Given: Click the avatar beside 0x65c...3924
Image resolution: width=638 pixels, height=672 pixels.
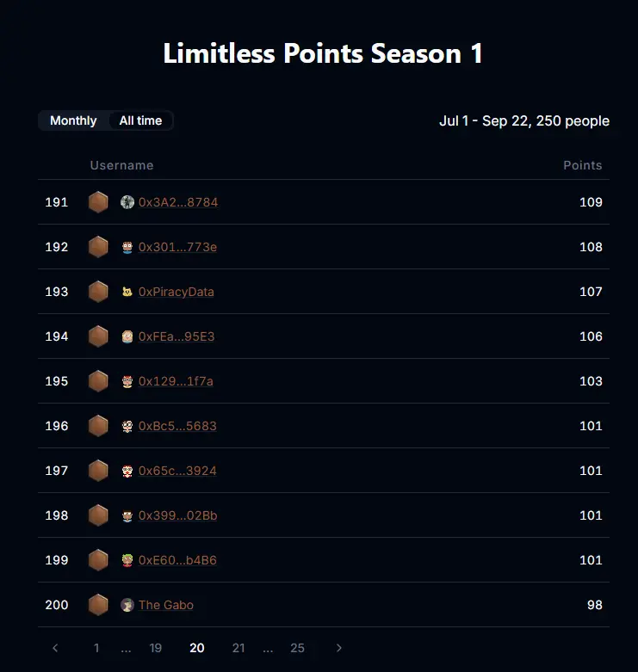Looking at the screenshot, I should click(x=127, y=471).
